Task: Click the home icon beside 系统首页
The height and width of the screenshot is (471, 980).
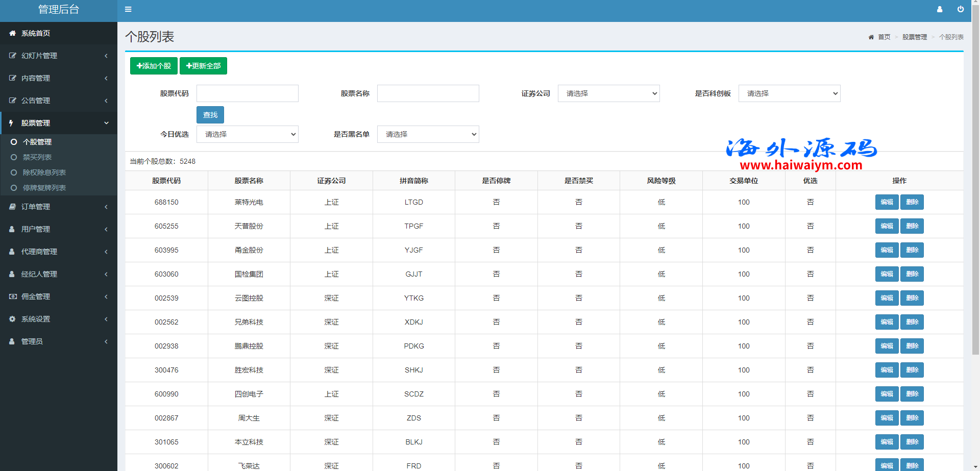Action: (x=12, y=33)
